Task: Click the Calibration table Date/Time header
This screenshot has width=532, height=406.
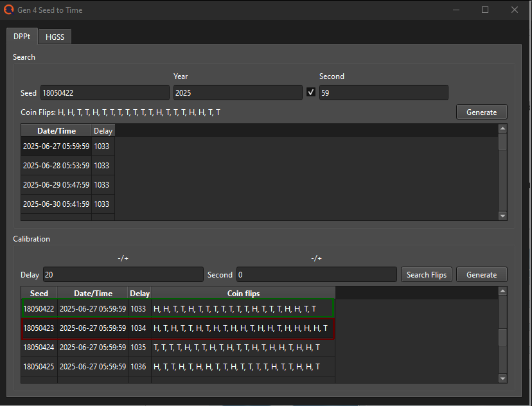Action: [93, 293]
